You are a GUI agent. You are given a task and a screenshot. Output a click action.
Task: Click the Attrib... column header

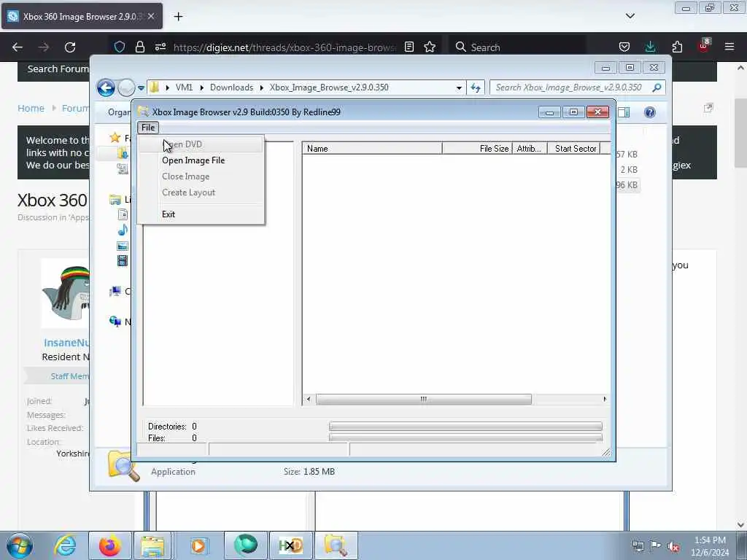tap(530, 149)
